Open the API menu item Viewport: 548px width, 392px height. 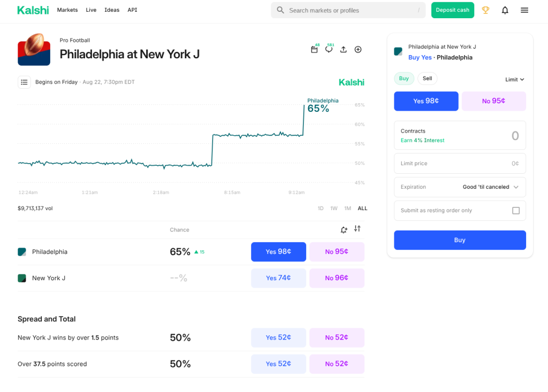pos(133,10)
